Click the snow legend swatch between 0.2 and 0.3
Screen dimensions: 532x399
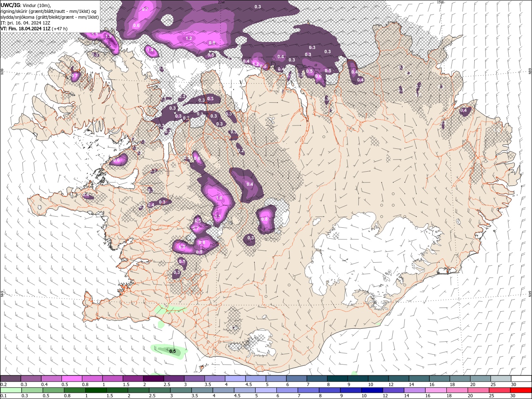click(x=10, y=378)
